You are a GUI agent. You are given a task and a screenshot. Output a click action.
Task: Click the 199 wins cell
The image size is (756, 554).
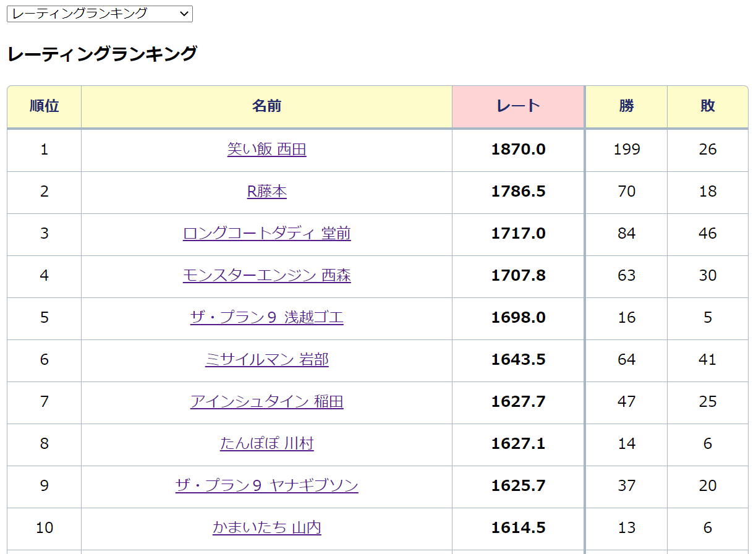626,149
